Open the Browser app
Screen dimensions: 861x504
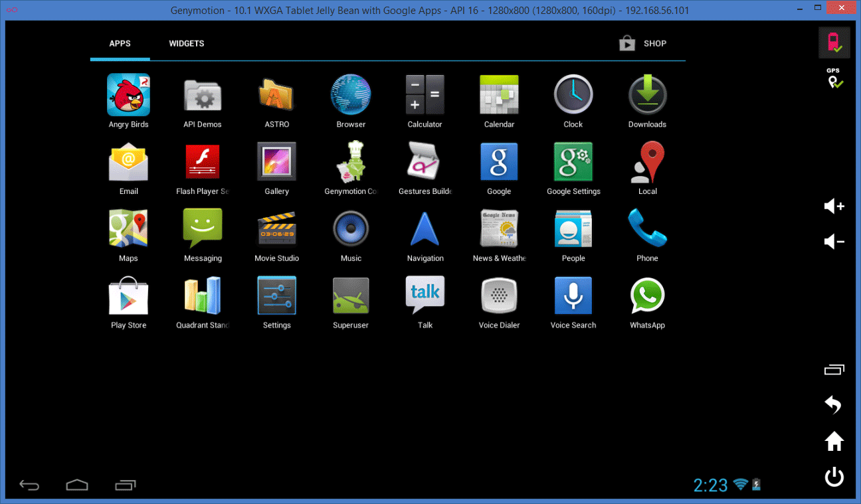pyautogui.click(x=351, y=95)
